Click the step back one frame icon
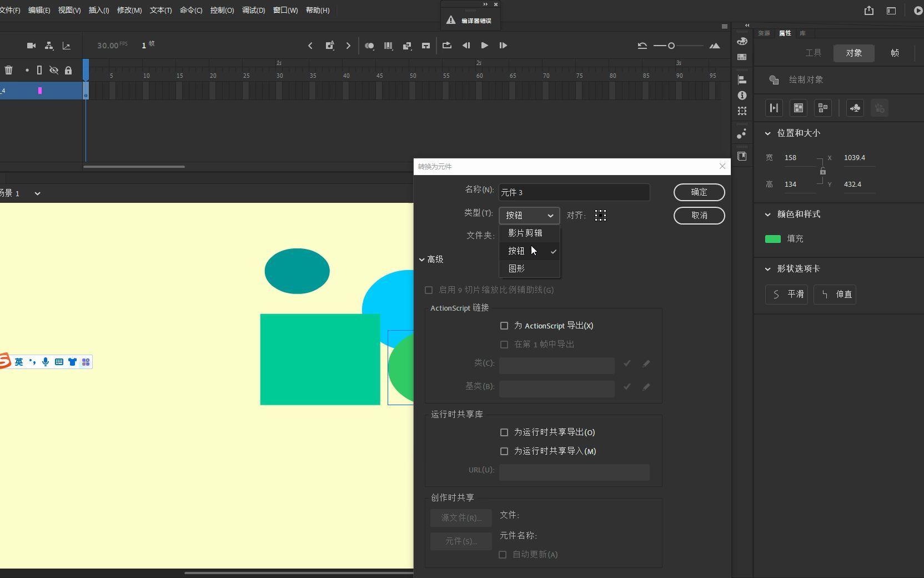Image resolution: width=924 pixels, height=578 pixels. [466, 46]
